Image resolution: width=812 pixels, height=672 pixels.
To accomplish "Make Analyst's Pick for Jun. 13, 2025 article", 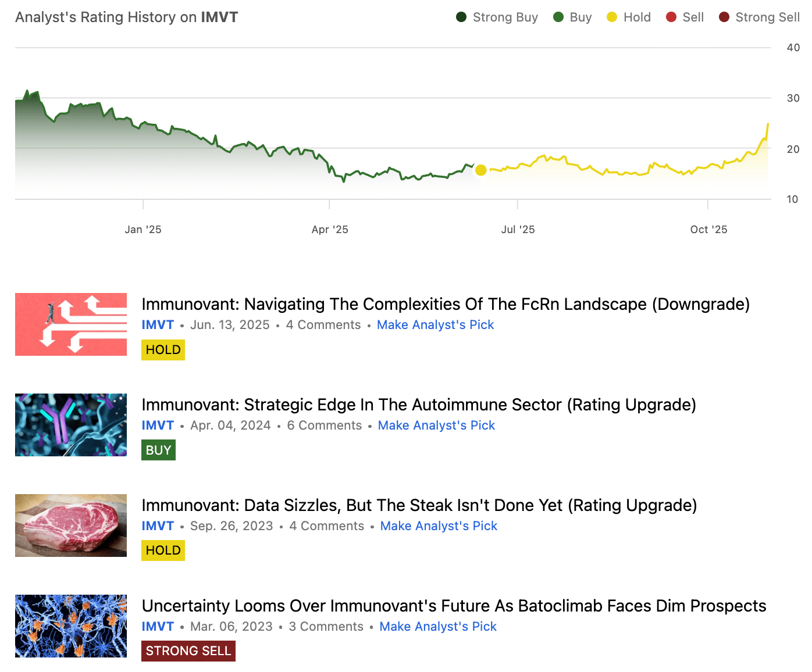I will (x=436, y=325).
